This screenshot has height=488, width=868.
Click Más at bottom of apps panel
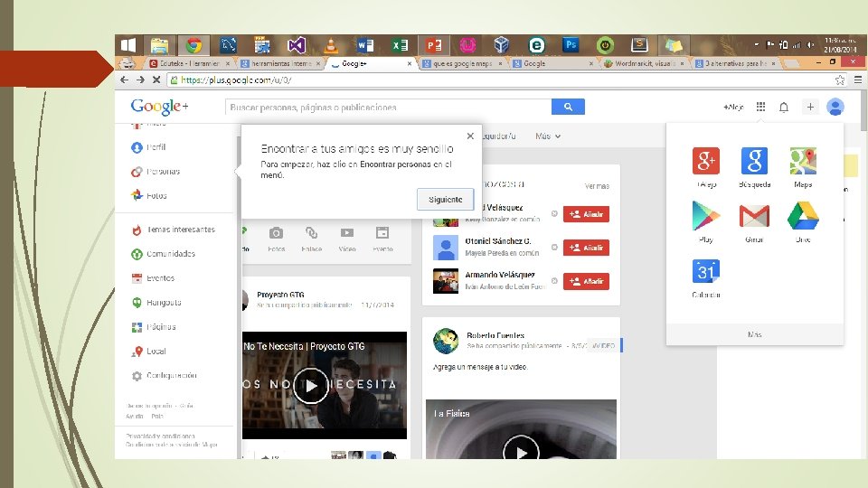(x=754, y=334)
